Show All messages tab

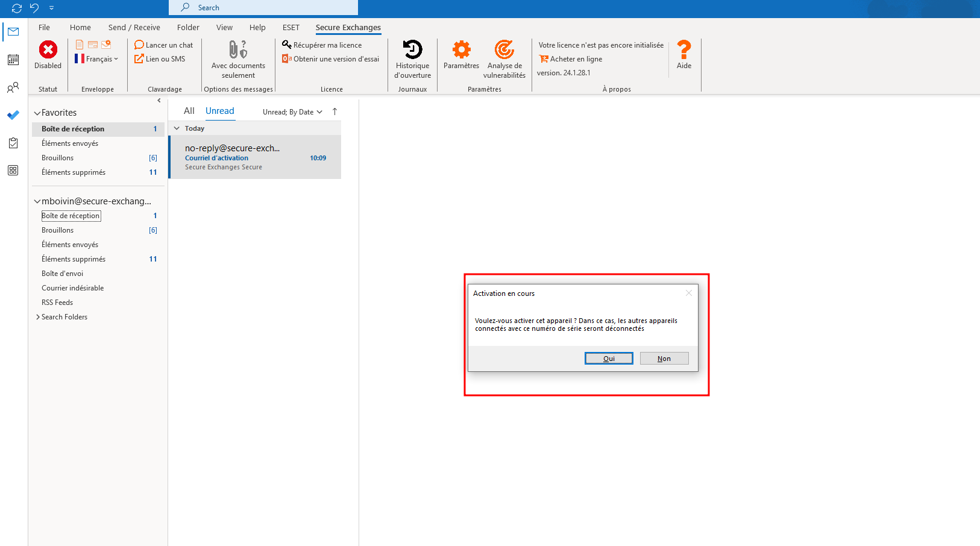(x=189, y=111)
